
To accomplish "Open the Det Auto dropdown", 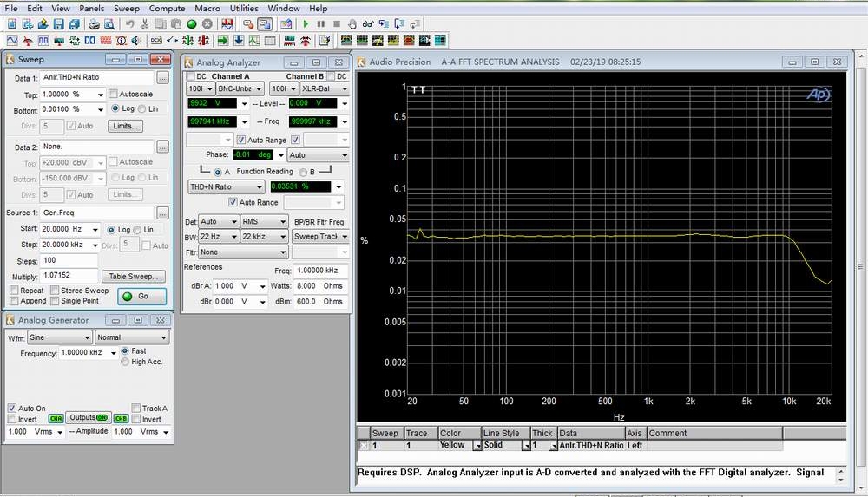I will click(220, 221).
